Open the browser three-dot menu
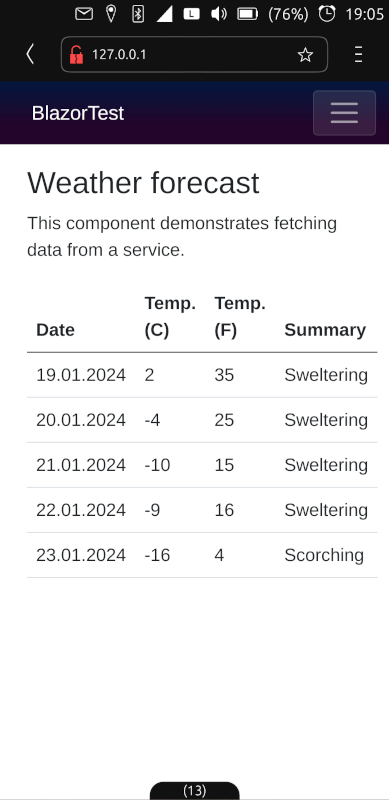Image resolution: width=389 pixels, height=800 pixels. pos(358,54)
